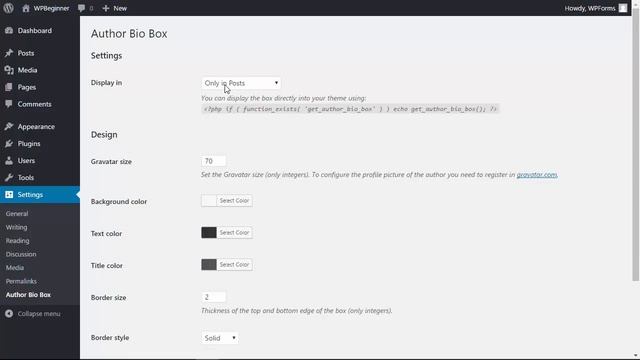Open the Tools menu item
Viewport: 640px width, 360px height.
tap(40, 178)
